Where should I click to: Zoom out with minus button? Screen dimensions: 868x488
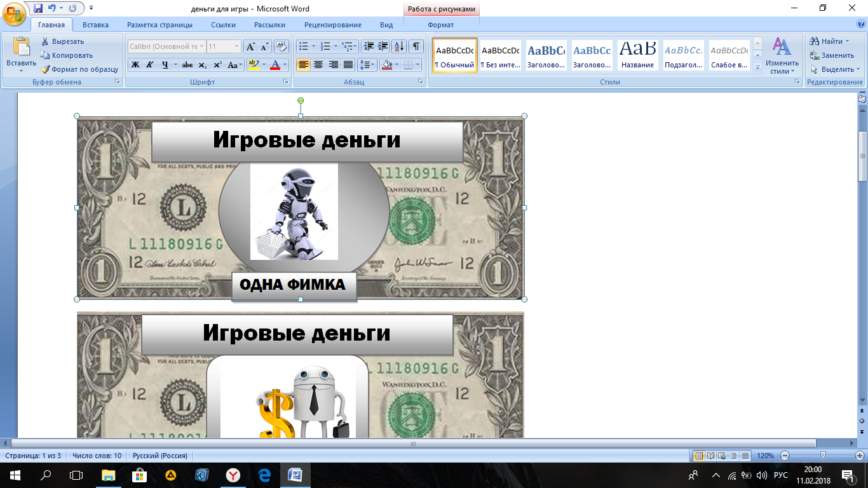(x=785, y=456)
